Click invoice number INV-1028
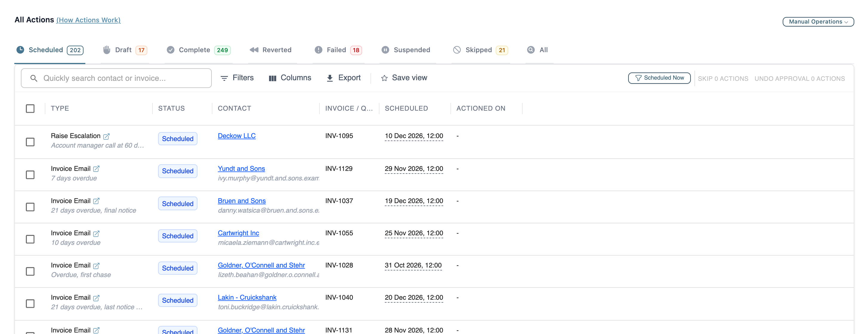 [x=339, y=265]
